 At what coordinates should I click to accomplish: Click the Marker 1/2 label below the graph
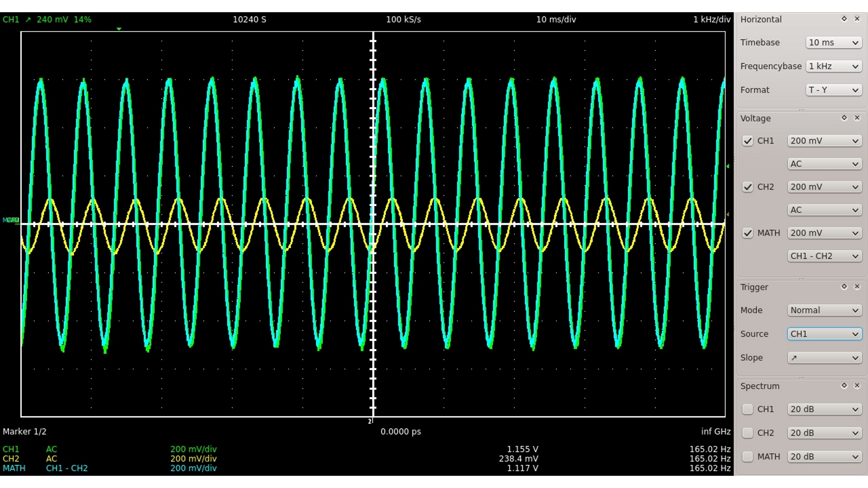tap(25, 431)
